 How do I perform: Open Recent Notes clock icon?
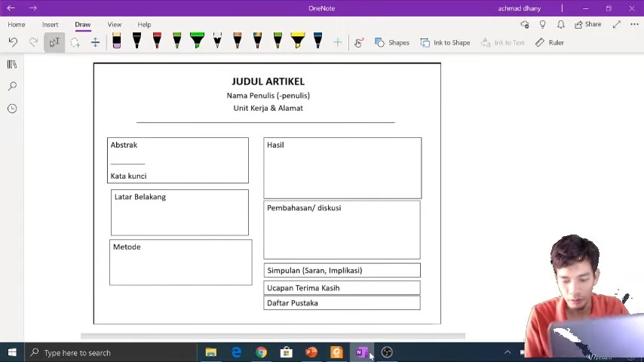(12, 109)
